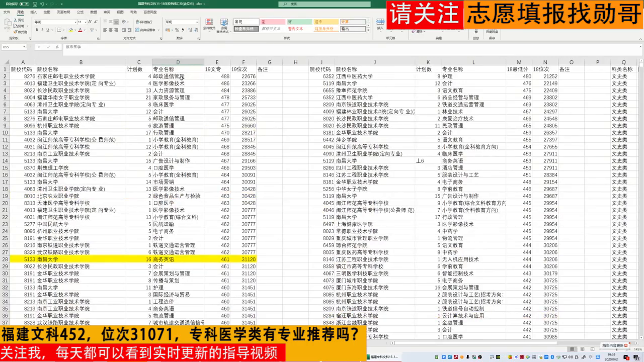Viewport: 644px width, 362px height.
Task: Toggle Underline formatting
Action: tap(48, 30)
